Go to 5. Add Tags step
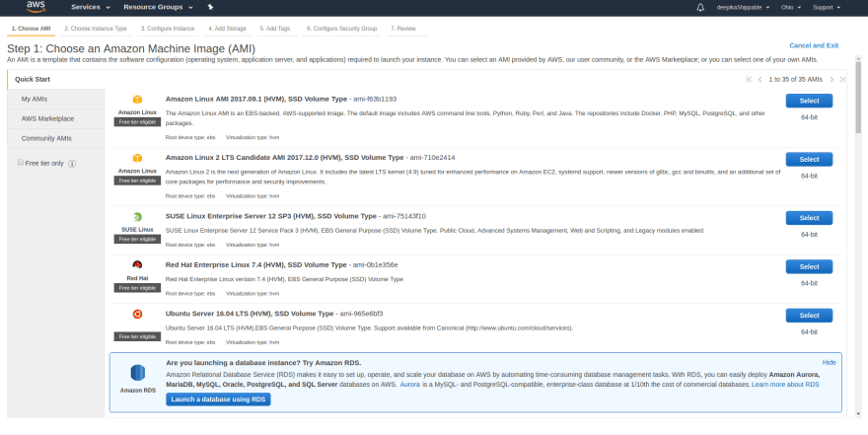This screenshot has height=435, width=868. click(x=274, y=29)
